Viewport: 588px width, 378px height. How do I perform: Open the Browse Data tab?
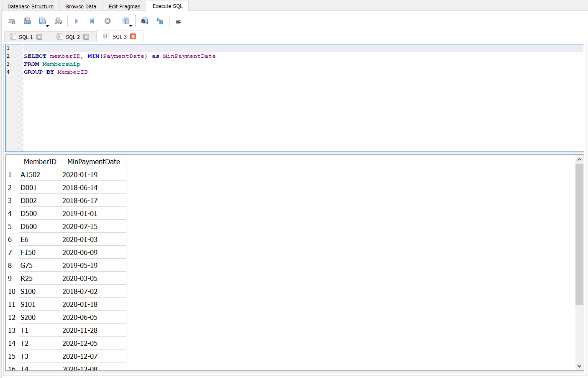click(x=81, y=6)
